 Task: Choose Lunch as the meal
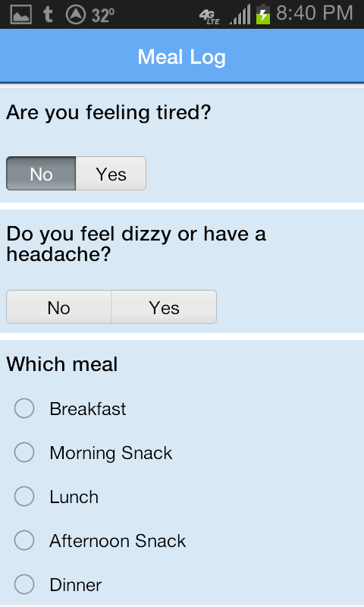pos(56,497)
